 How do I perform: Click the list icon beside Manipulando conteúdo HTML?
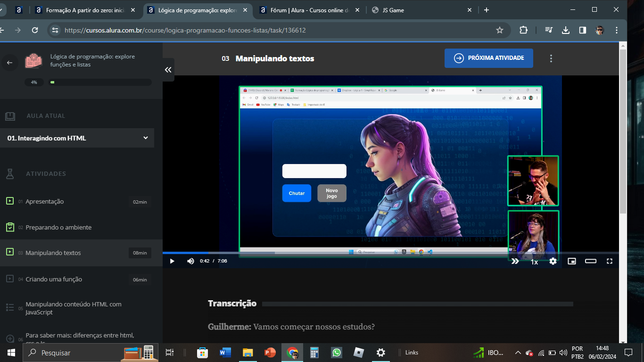click(x=10, y=307)
